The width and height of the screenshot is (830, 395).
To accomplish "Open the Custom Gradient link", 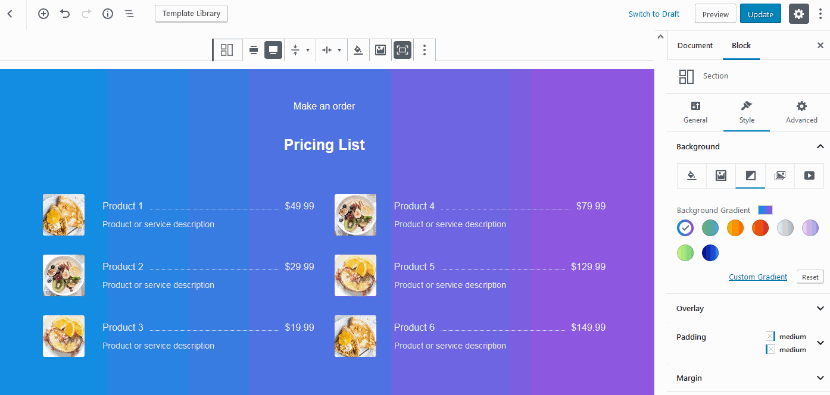I will click(757, 277).
